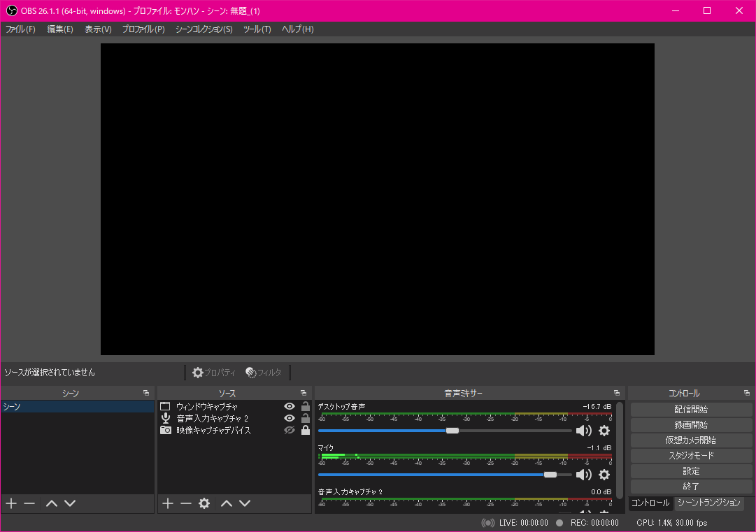Image resolution: width=756 pixels, height=532 pixels.
Task: Switch to コントロール tab
Action: (x=650, y=503)
